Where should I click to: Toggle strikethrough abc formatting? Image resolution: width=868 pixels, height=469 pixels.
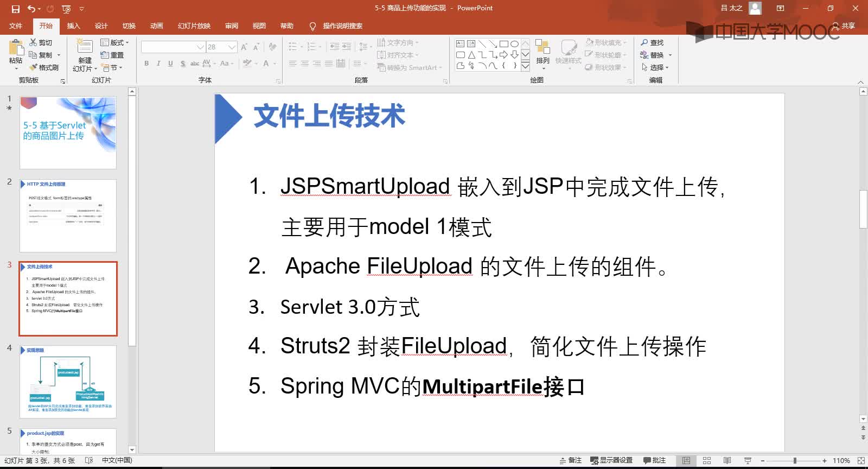point(195,64)
